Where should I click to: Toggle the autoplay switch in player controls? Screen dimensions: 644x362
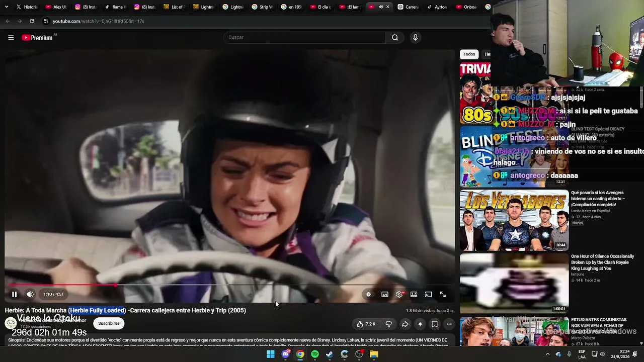tap(369, 295)
